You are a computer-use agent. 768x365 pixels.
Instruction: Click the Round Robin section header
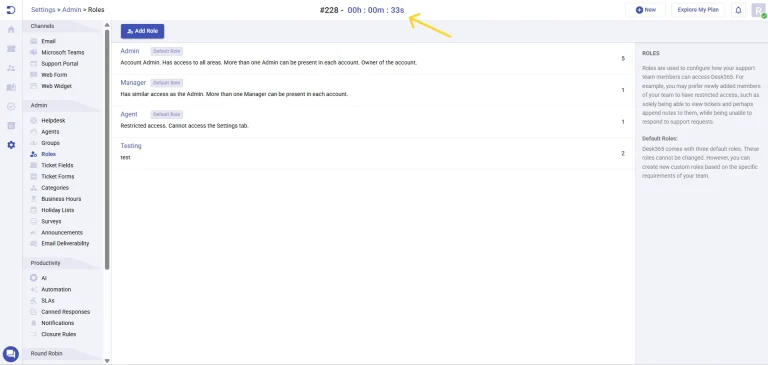(47, 353)
